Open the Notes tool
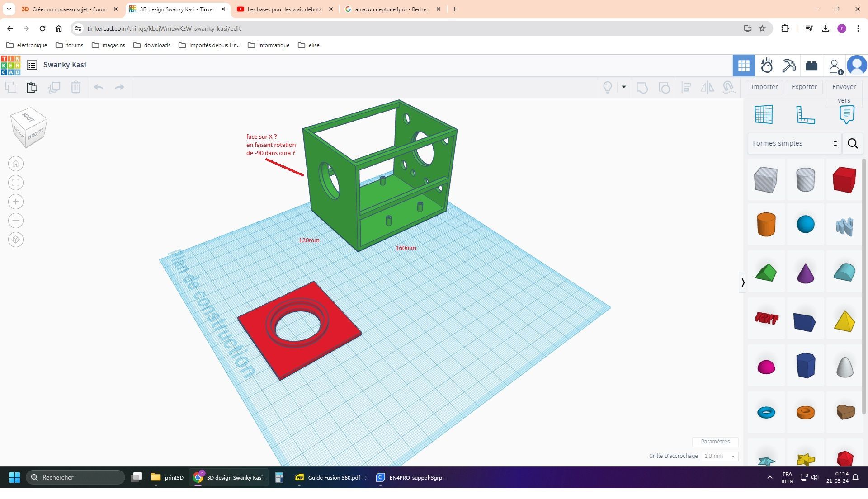 (x=847, y=114)
